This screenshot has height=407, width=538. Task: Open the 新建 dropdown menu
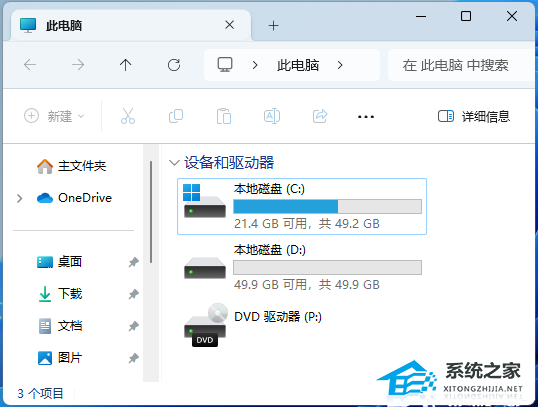(x=54, y=116)
